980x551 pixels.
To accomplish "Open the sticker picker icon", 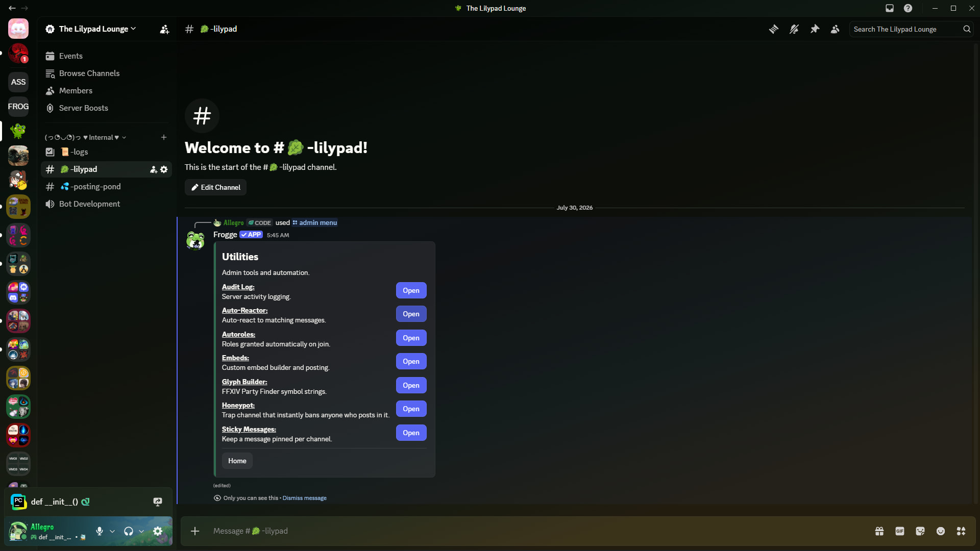I will (x=920, y=531).
